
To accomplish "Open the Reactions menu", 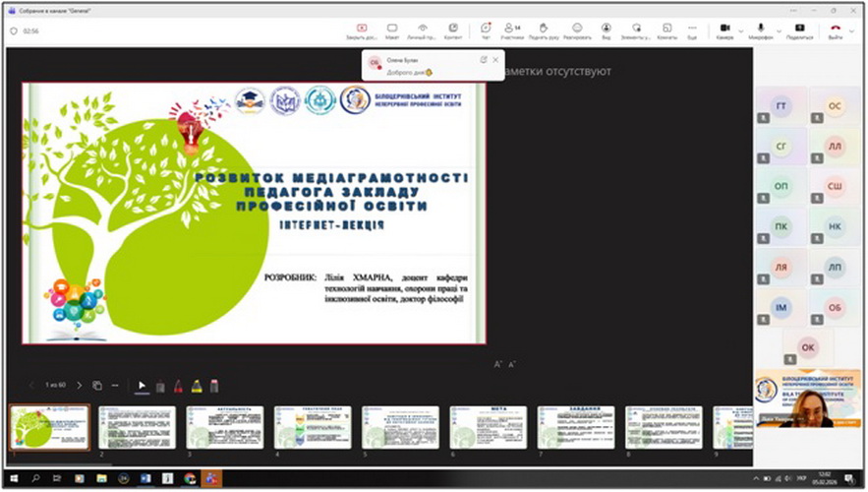I will [577, 31].
